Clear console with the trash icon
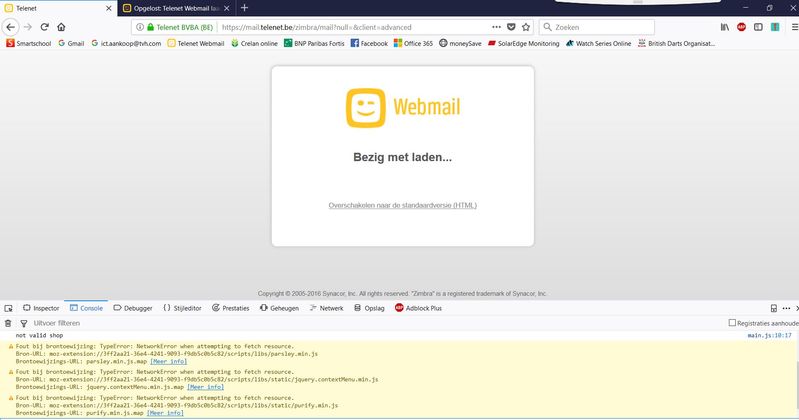The height and width of the screenshot is (420, 799). pyautogui.click(x=8, y=323)
